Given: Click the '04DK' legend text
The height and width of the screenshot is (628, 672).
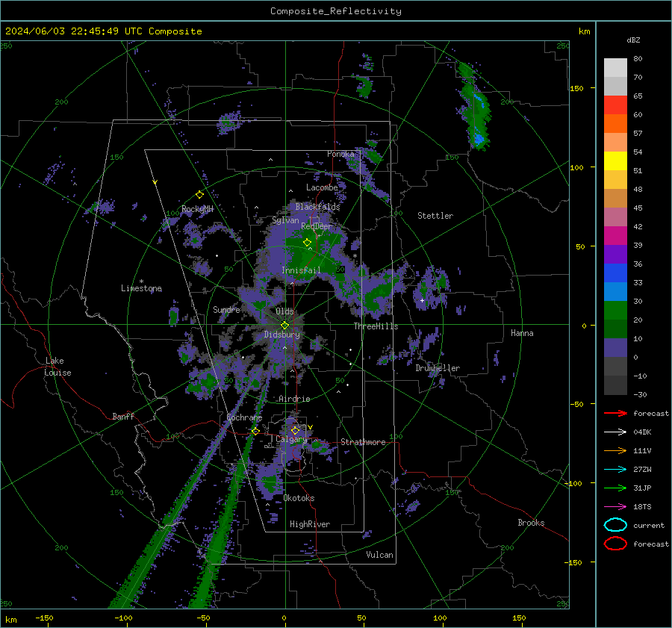Looking at the screenshot, I should [x=642, y=432].
